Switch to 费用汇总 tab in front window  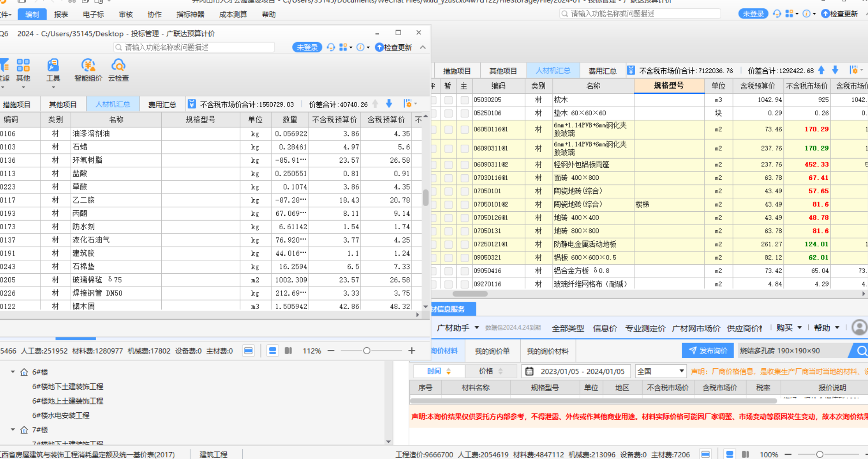pos(162,104)
